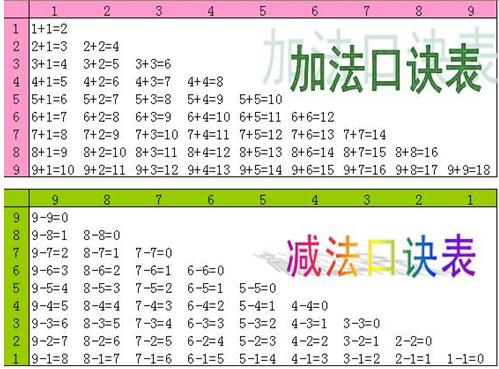Click green column header 1 of subtraction table
The height and width of the screenshot is (369, 499).
coord(470,200)
